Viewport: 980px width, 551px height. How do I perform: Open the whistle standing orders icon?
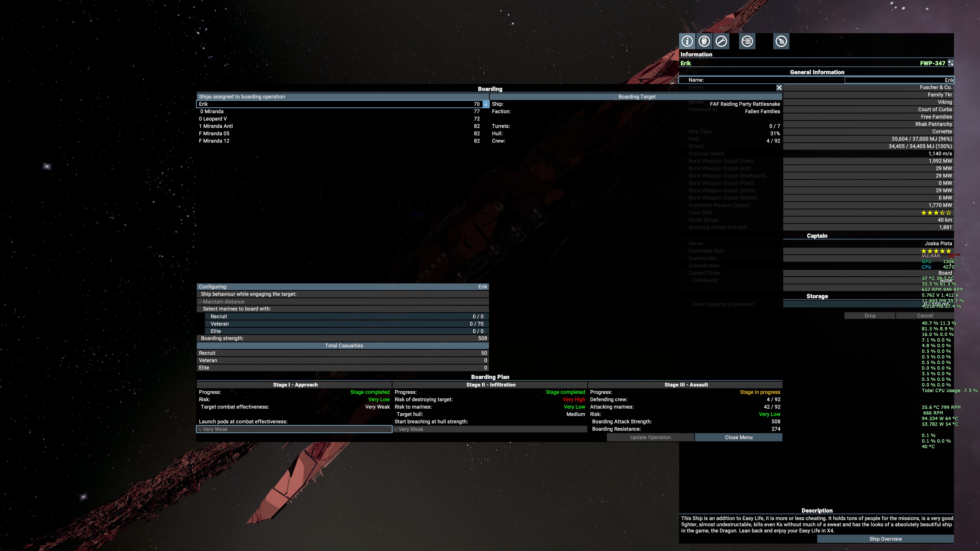coord(781,41)
